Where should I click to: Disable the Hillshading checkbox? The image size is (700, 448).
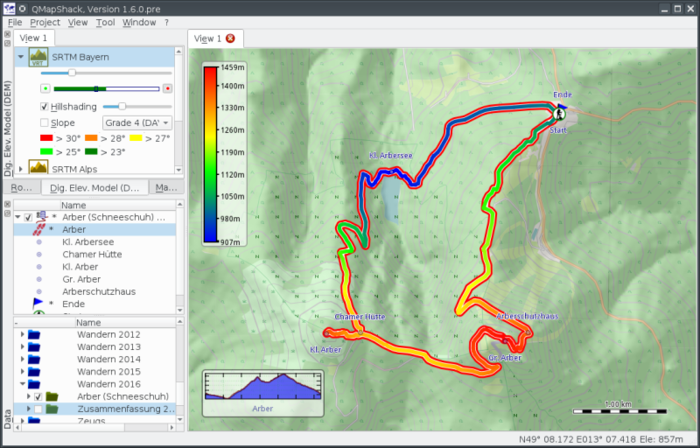click(x=45, y=105)
